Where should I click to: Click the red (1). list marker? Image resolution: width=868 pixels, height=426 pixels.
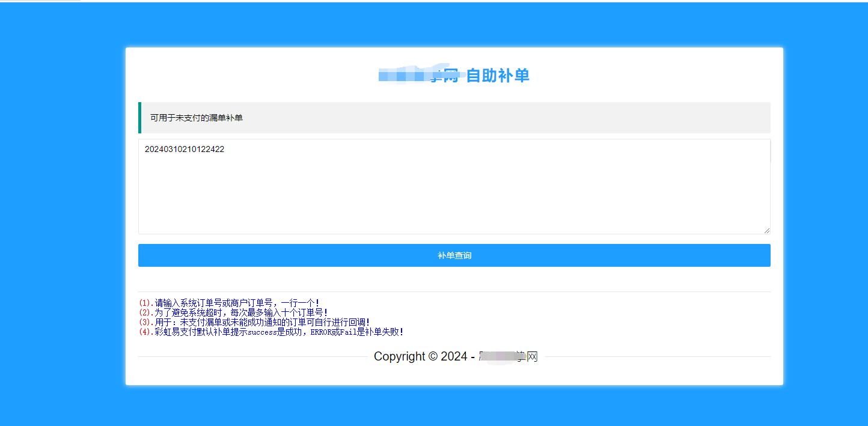tap(146, 303)
